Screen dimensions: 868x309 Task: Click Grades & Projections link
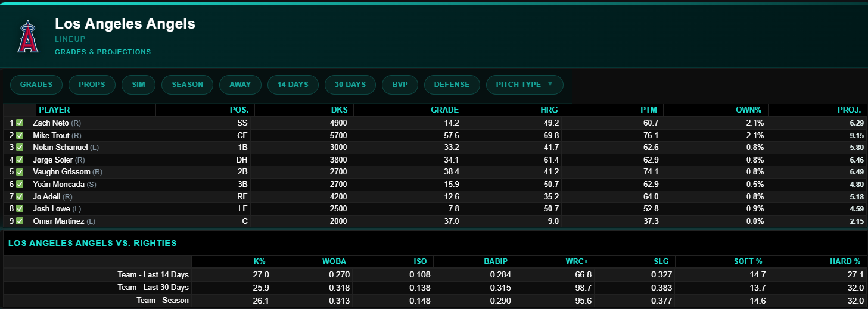pyautogui.click(x=102, y=52)
